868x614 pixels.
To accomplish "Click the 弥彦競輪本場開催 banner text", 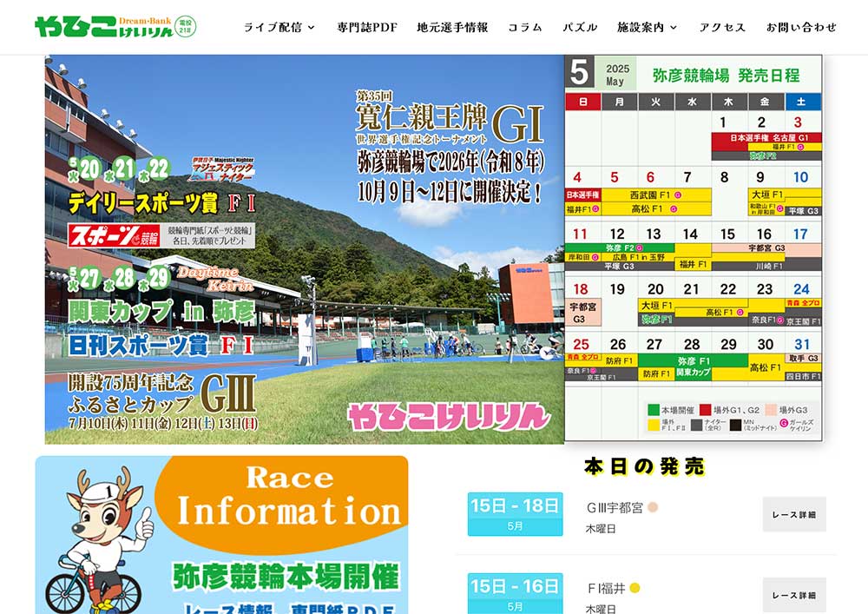I will (x=286, y=577).
